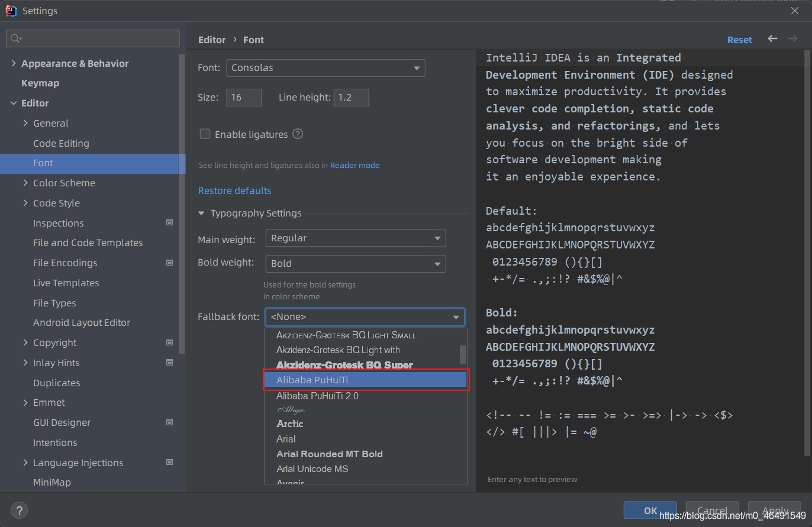Viewport: 812px width, 527px height.
Task: Click the Line height field
Action: 352,97
